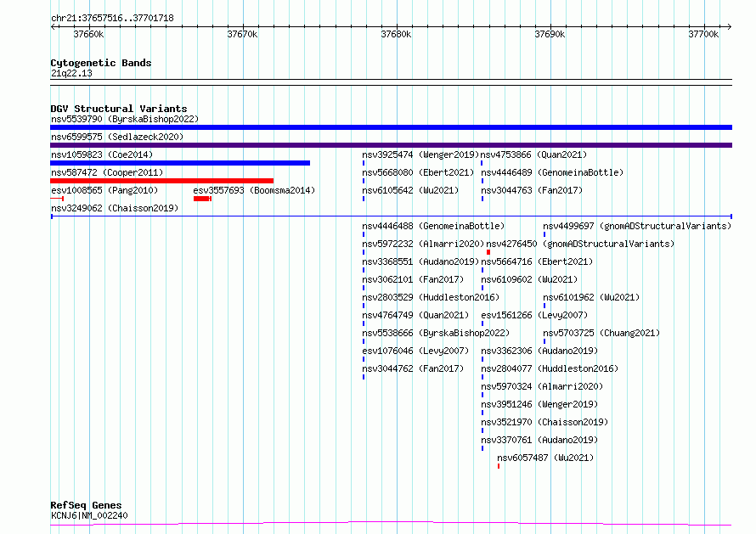Select the purple nsv6599575 variant bar
Screen dimensions: 756x534
(391, 145)
